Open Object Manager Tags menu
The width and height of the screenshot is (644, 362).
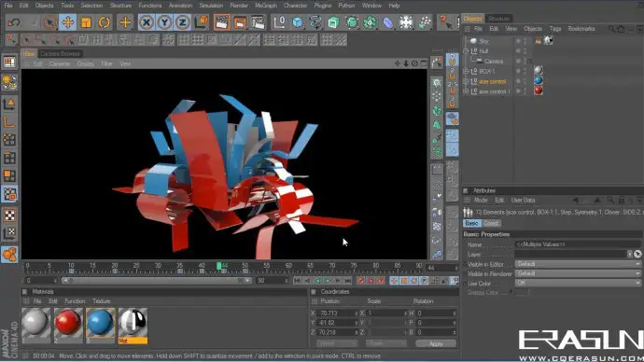555,29
